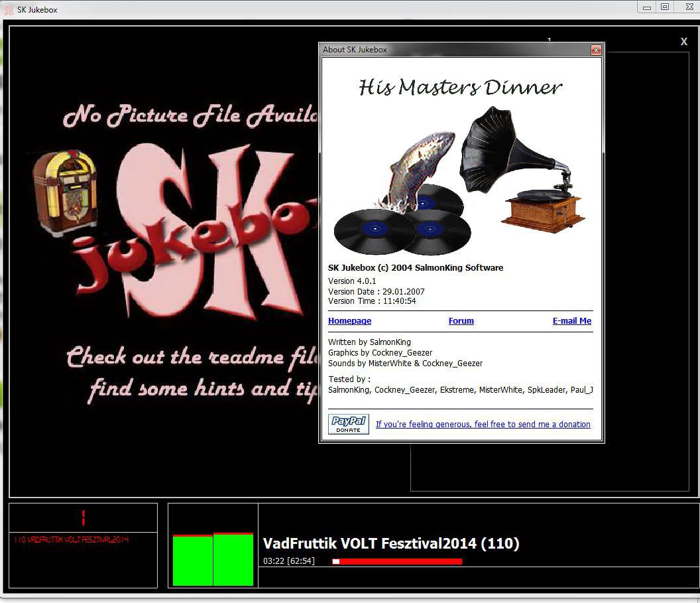Minimize the SK Jukebox window

pyautogui.click(x=647, y=7)
